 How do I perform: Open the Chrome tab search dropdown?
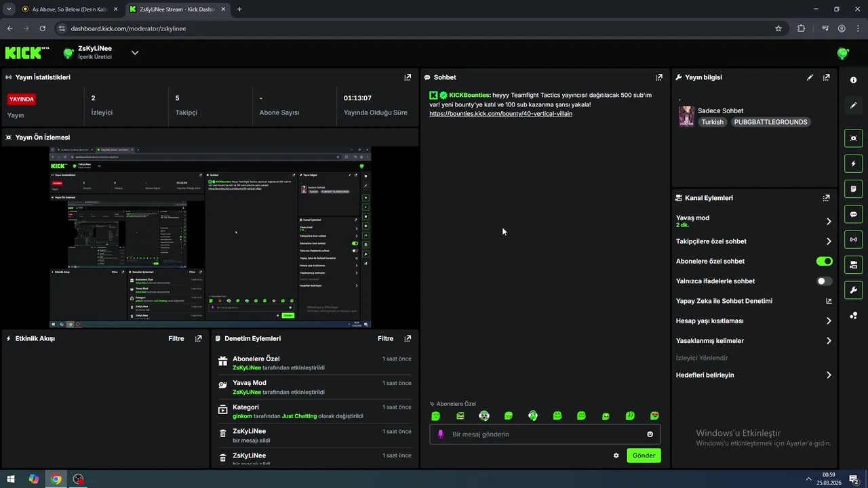coord(9,9)
